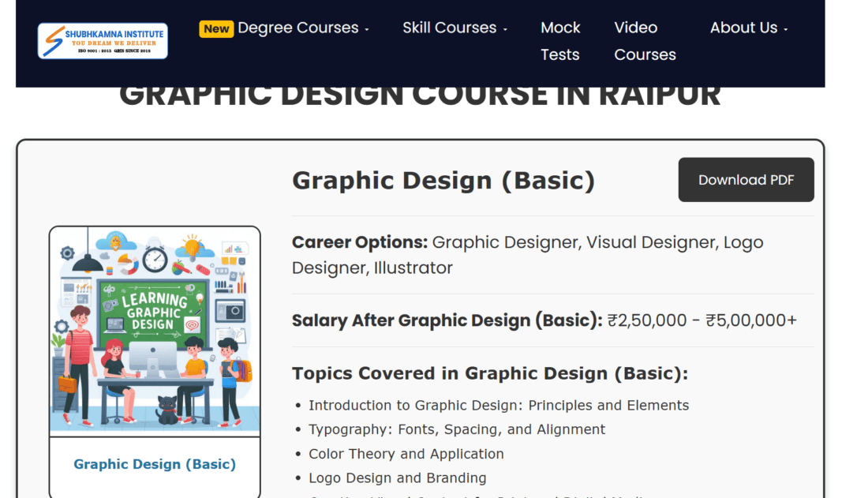Click the Graphic Design Course in Raipur title
Image resolution: width=868 pixels, height=498 pixels.
420,96
